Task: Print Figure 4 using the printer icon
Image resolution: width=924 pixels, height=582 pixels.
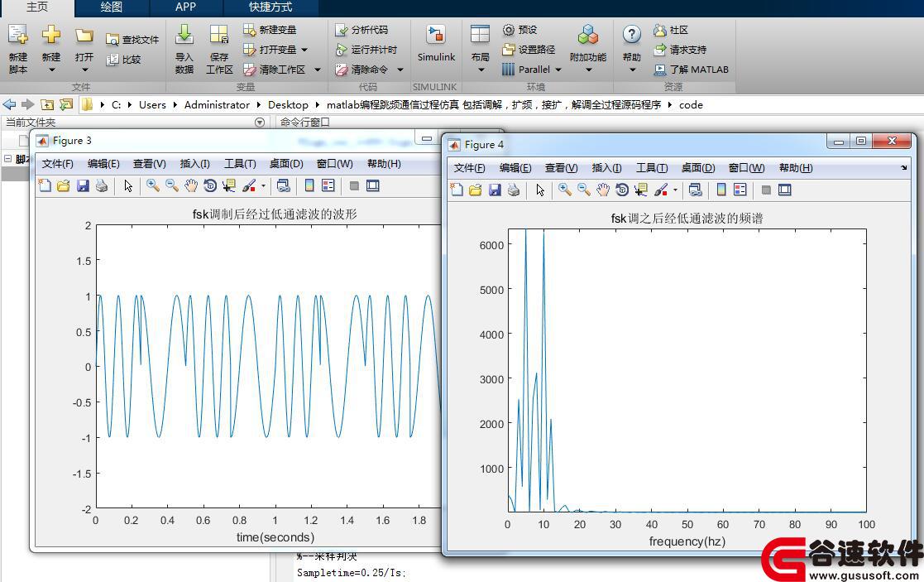Action: tap(513, 190)
